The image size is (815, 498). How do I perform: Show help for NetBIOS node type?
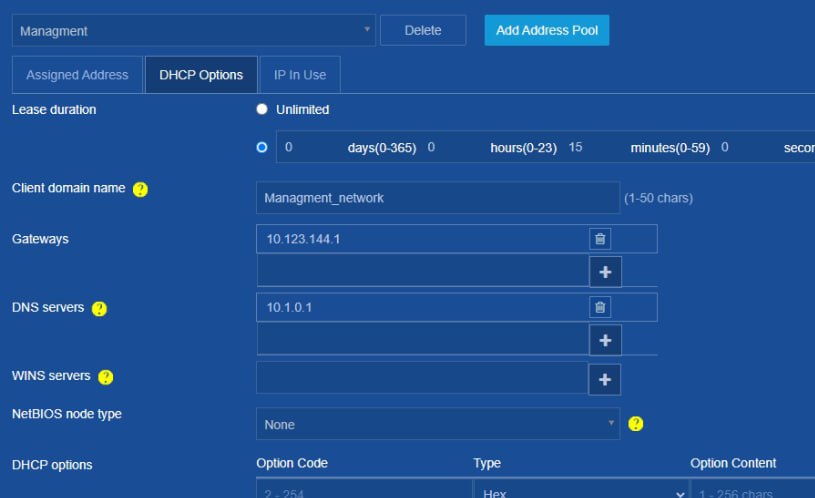pyautogui.click(x=635, y=424)
